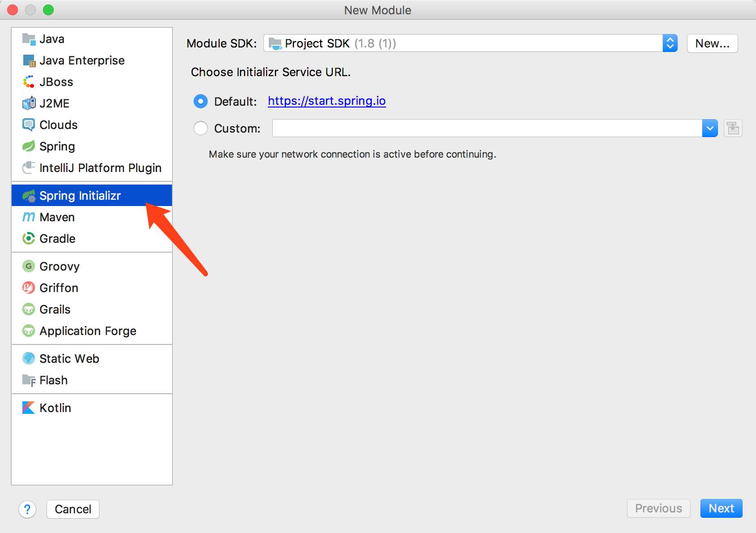Click the Java Enterprise icon
Screen dimensions: 756x533
[29, 60]
